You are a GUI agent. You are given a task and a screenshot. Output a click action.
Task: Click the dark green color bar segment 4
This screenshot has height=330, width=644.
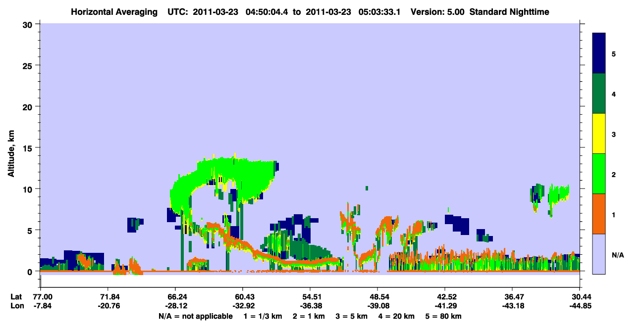[x=599, y=94]
